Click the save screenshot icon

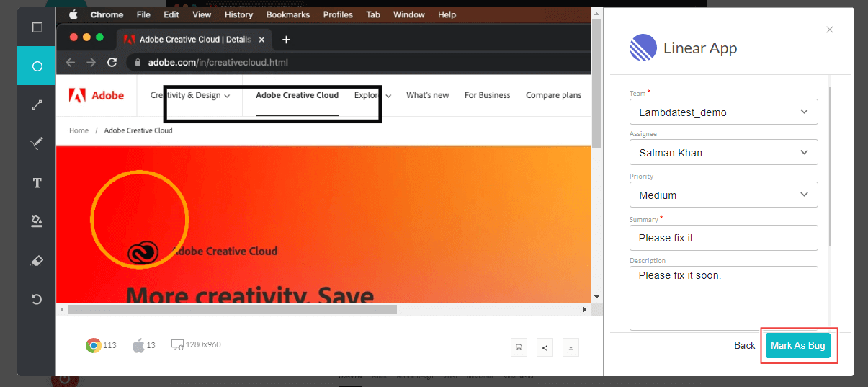pos(519,347)
